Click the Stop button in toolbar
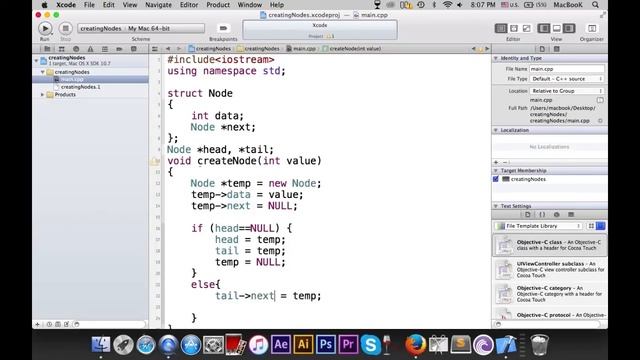The image size is (640, 360). pyautogui.click(x=65, y=28)
